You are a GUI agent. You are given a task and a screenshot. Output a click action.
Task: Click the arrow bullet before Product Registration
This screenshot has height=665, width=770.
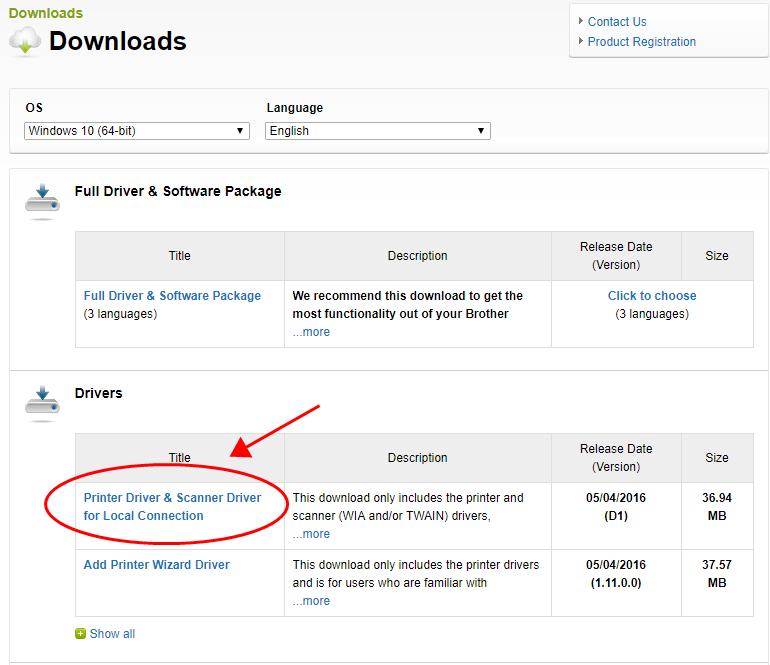point(580,42)
